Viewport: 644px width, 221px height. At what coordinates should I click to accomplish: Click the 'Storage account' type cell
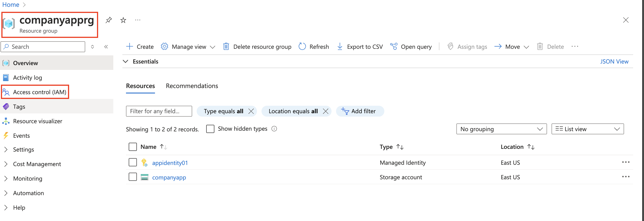pos(401,177)
